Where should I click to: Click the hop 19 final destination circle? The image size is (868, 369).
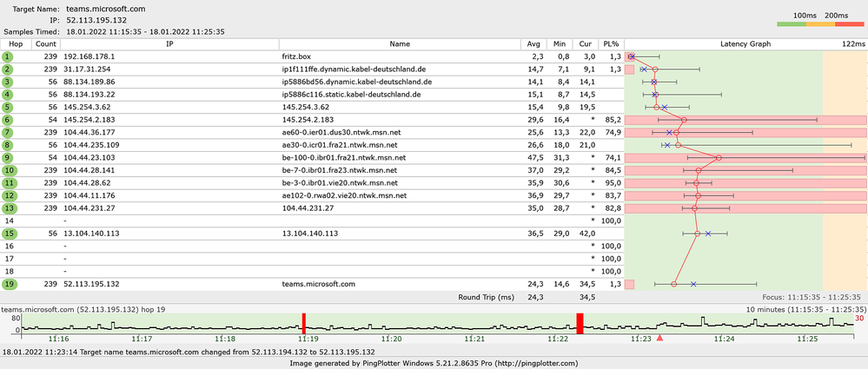point(8,284)
